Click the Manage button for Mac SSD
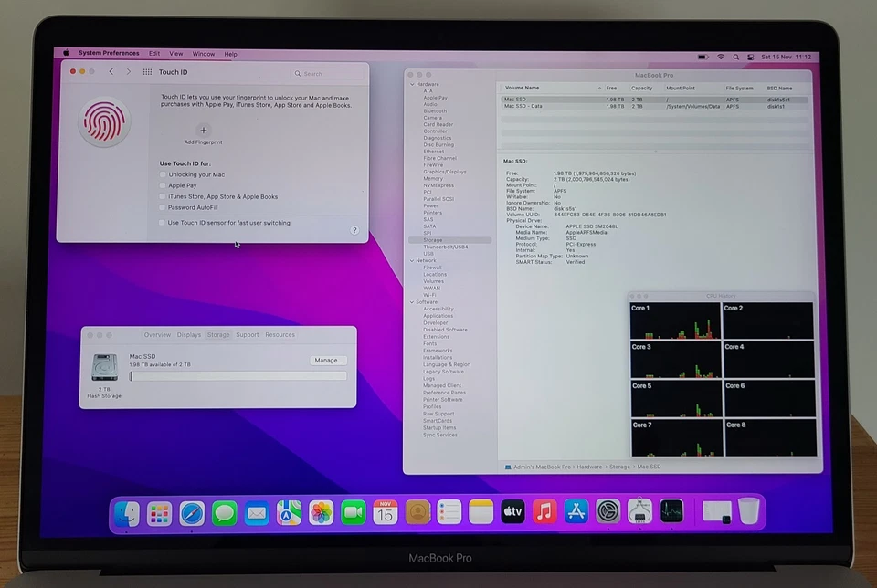Screen dimensions: 877x588 pos(327,360)
